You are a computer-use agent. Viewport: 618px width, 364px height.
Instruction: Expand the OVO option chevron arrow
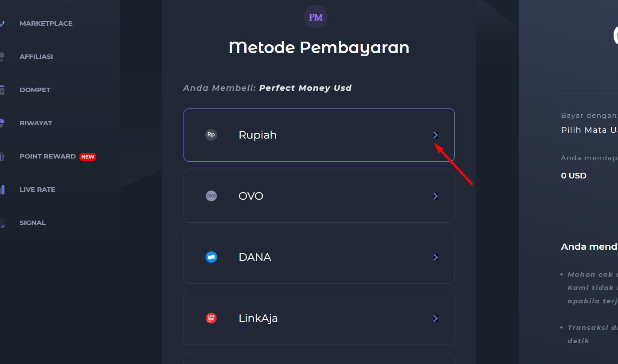coord(436,196)
